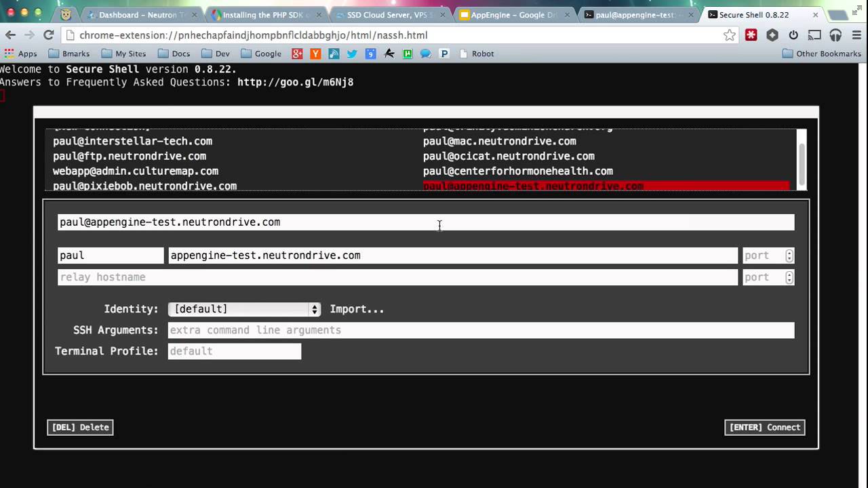Click the owl icon pinned tab
Screen dimensions: 868x488
(x=66, y=14)
